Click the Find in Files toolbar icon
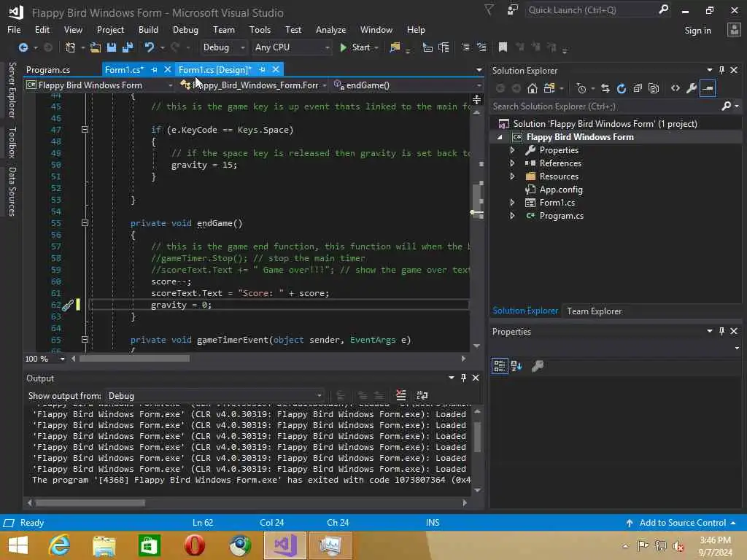The image size is (747, 560). point(395,47)
